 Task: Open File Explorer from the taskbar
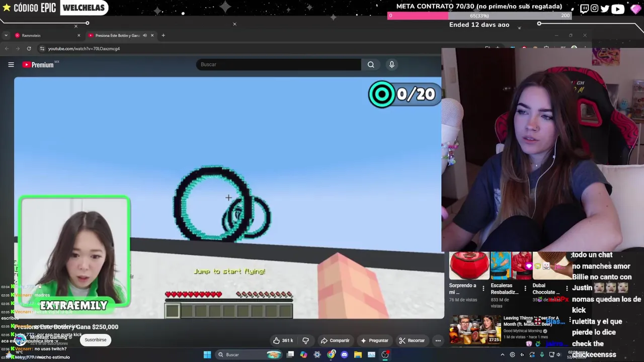click(x=358, y=354)
